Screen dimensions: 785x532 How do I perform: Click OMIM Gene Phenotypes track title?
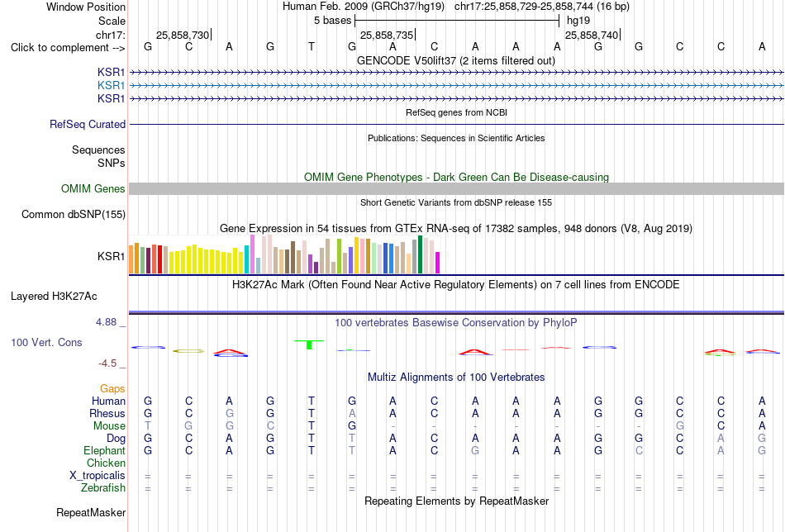pos(456,177)
